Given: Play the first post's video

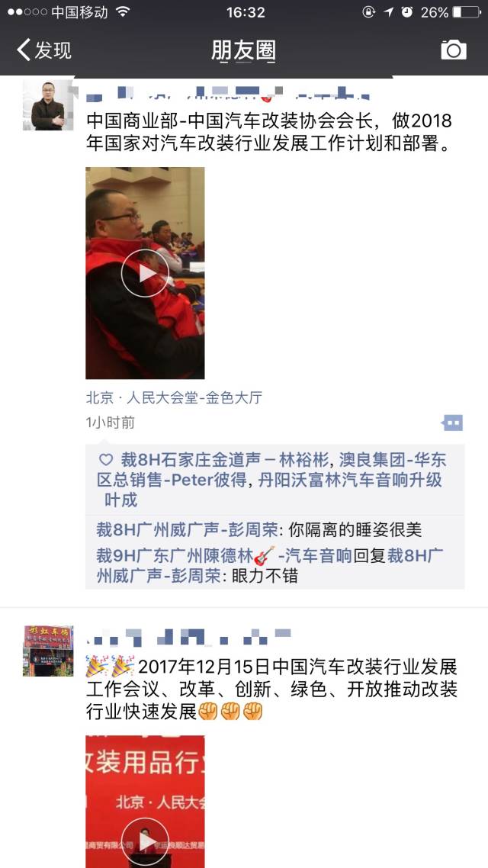Looking at the screenshot, I should (145, 273).
